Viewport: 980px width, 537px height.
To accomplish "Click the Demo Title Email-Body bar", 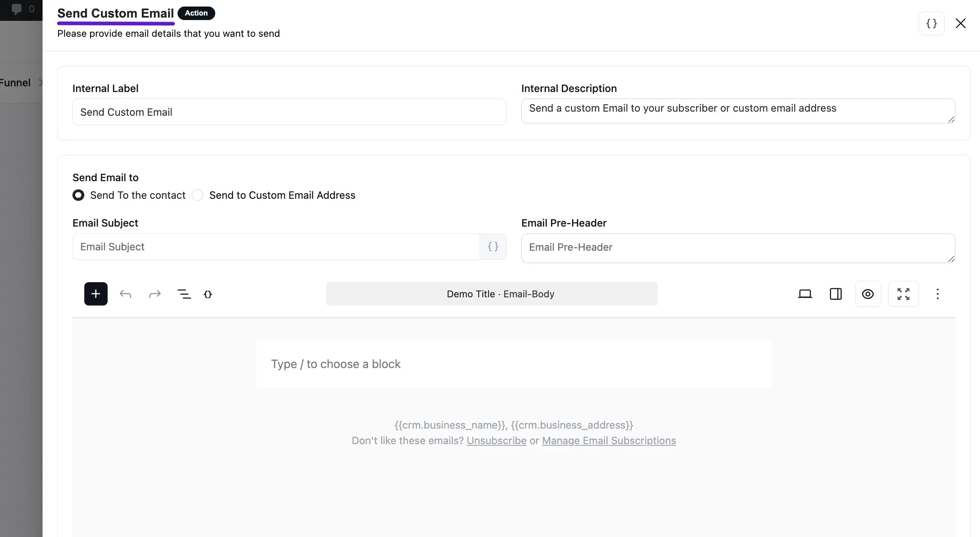I will click(x=492, y=294).
